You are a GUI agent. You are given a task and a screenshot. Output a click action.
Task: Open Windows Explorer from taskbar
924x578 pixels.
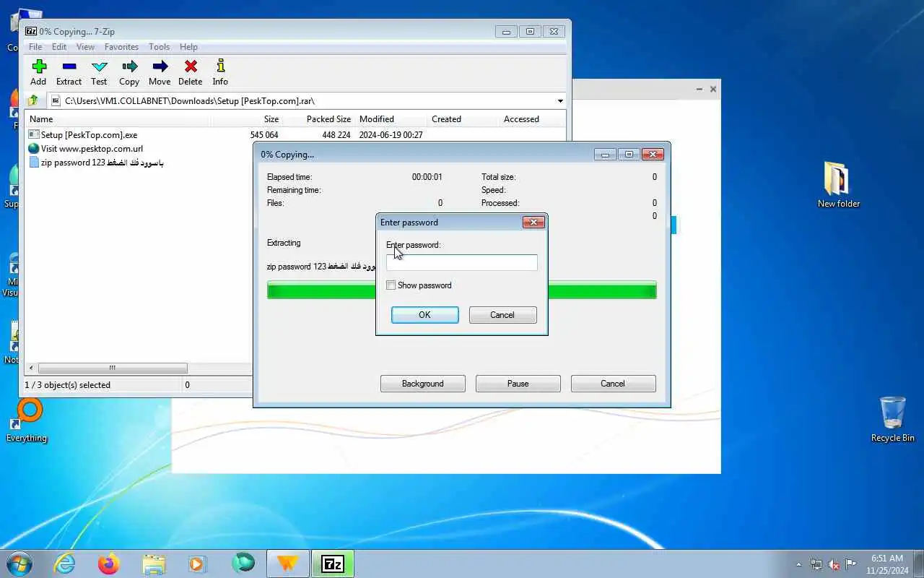[154, 564]
